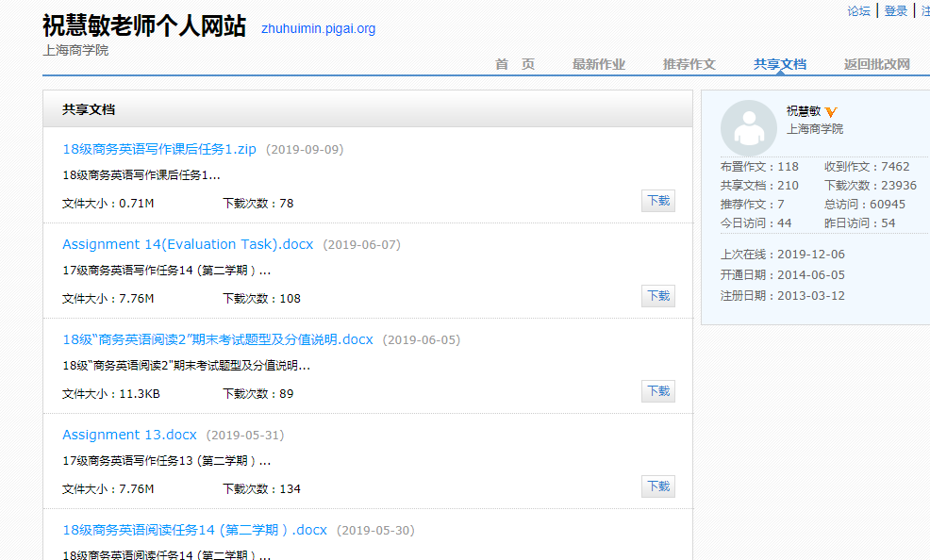Click the zhuhuimin.pigai.org site URL

pos(318,28)
